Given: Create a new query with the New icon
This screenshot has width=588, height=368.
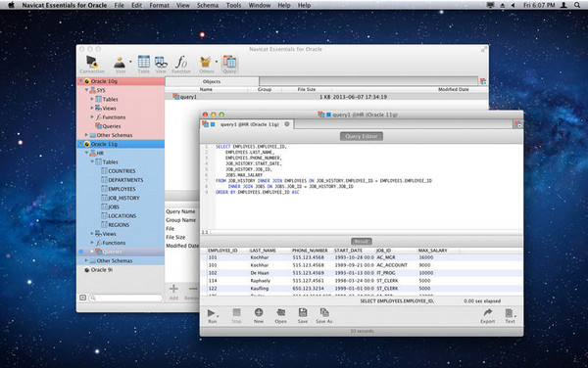Looking at the screenshot, I should 259,315.
